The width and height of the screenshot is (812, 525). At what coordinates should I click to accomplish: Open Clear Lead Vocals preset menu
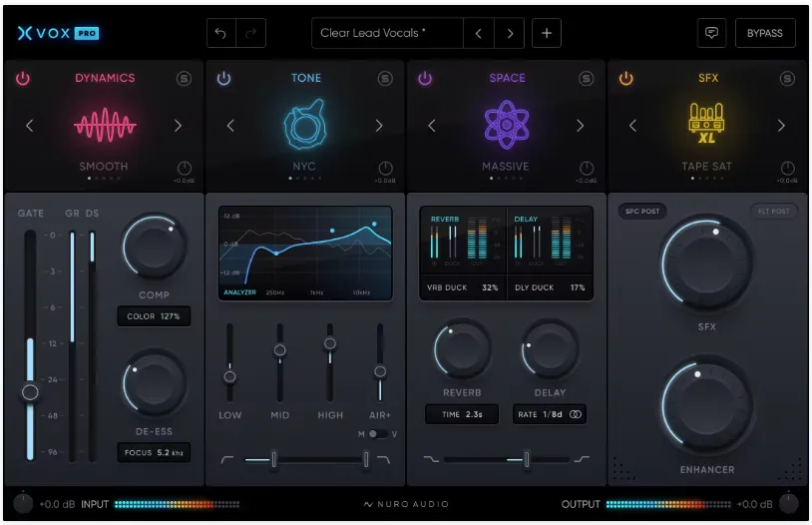[x=387, y=33]
